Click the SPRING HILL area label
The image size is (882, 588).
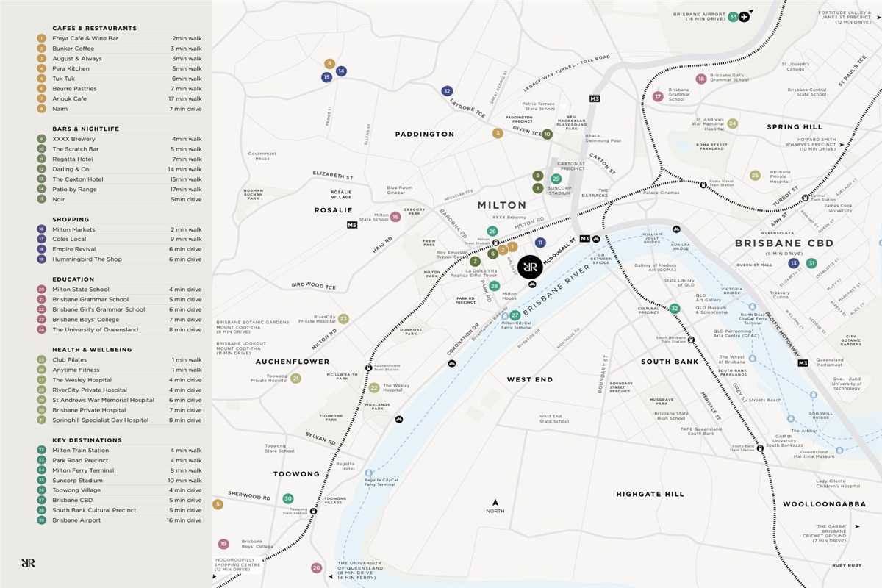click(x=795, y=127)
